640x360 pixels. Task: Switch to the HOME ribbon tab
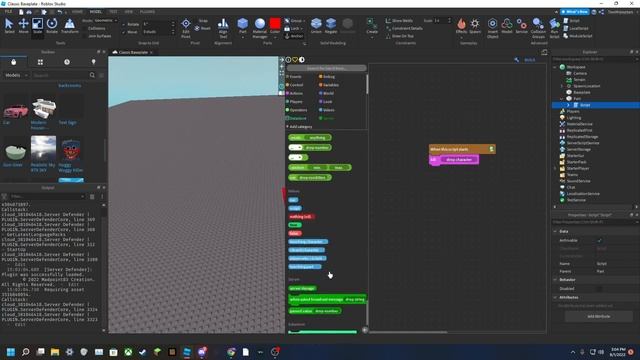[x=77, y=12]
